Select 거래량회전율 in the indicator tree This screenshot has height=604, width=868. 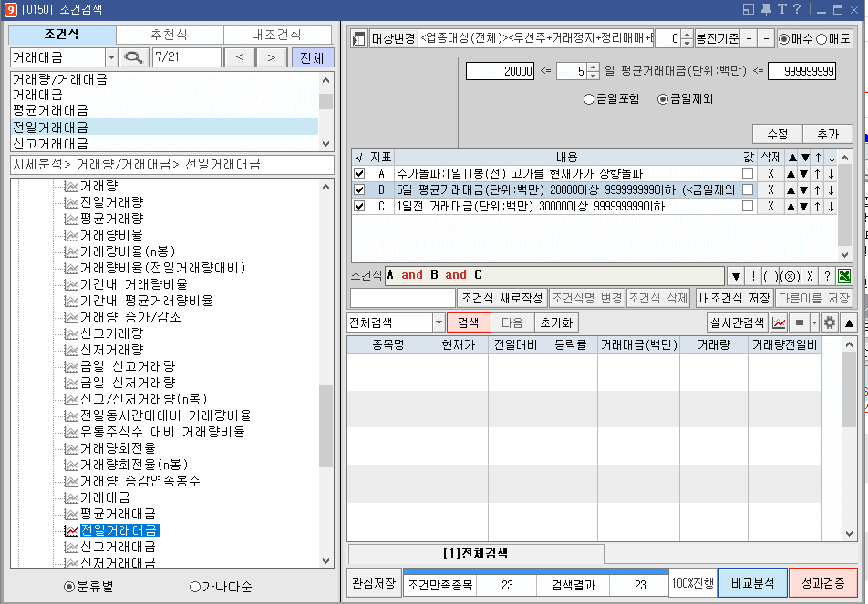118,448
